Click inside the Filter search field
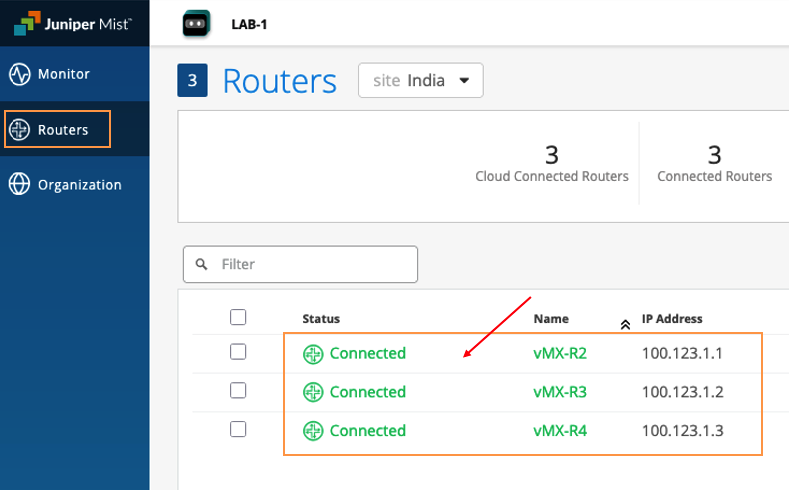This screenshot has width=790, height=490. point(310,265)
